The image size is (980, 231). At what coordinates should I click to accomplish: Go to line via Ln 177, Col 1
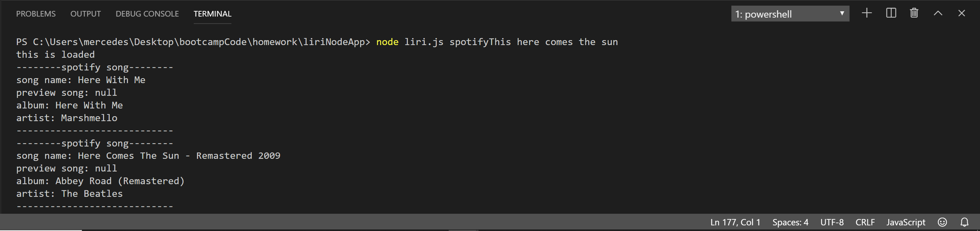[735, 222]
